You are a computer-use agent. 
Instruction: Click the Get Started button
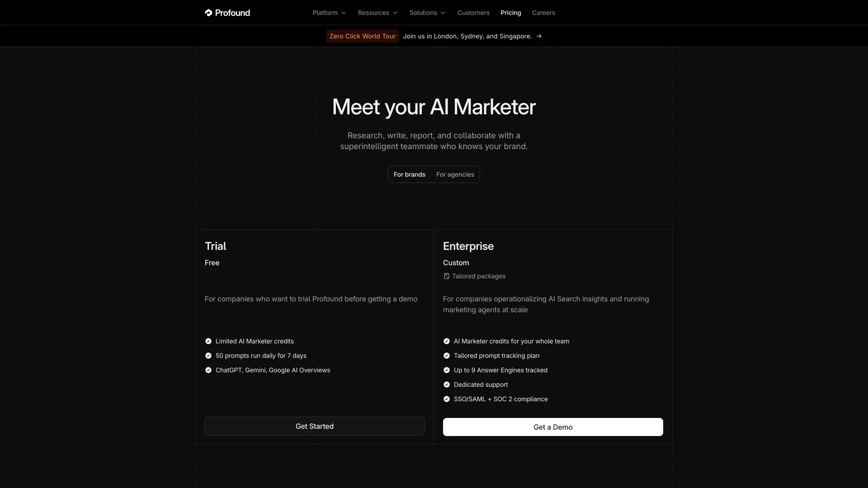[x=315, y=426]
